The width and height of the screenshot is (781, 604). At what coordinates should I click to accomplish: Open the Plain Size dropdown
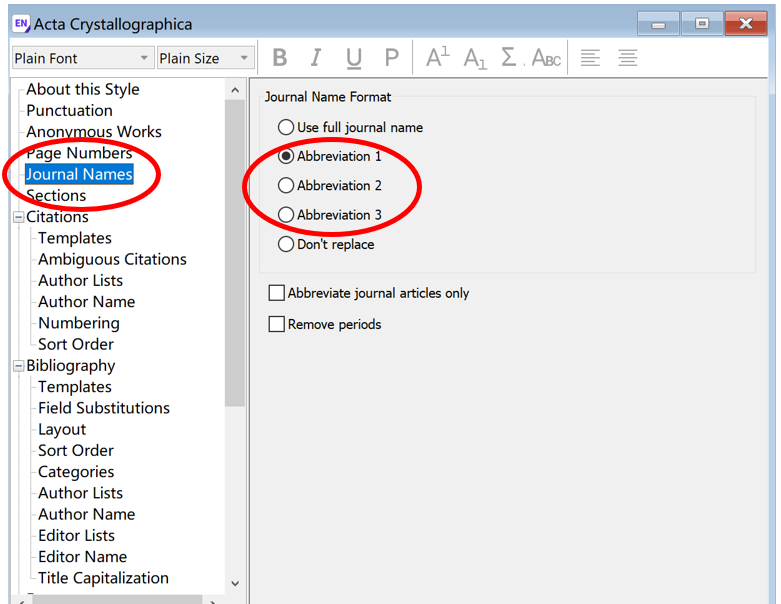pyautogui.click(x=206, y=58)
